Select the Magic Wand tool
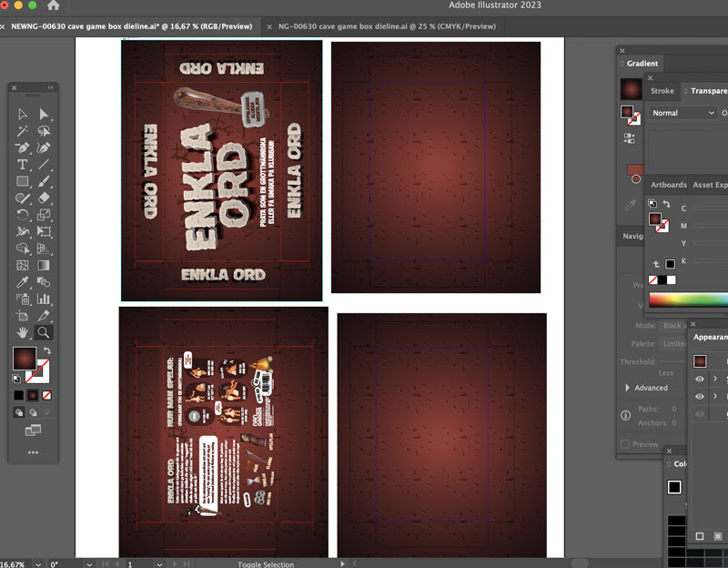Screen dimensions: 728x568 (x=23, y=130)
